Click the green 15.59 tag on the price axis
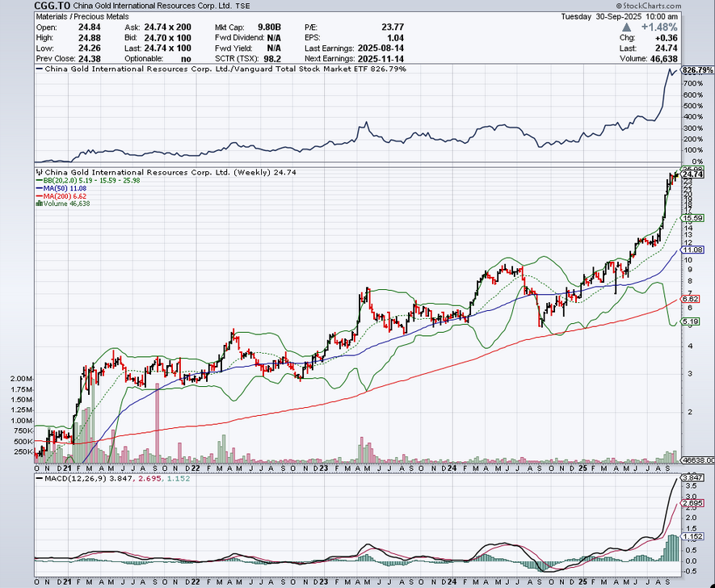 pos(692,218)
